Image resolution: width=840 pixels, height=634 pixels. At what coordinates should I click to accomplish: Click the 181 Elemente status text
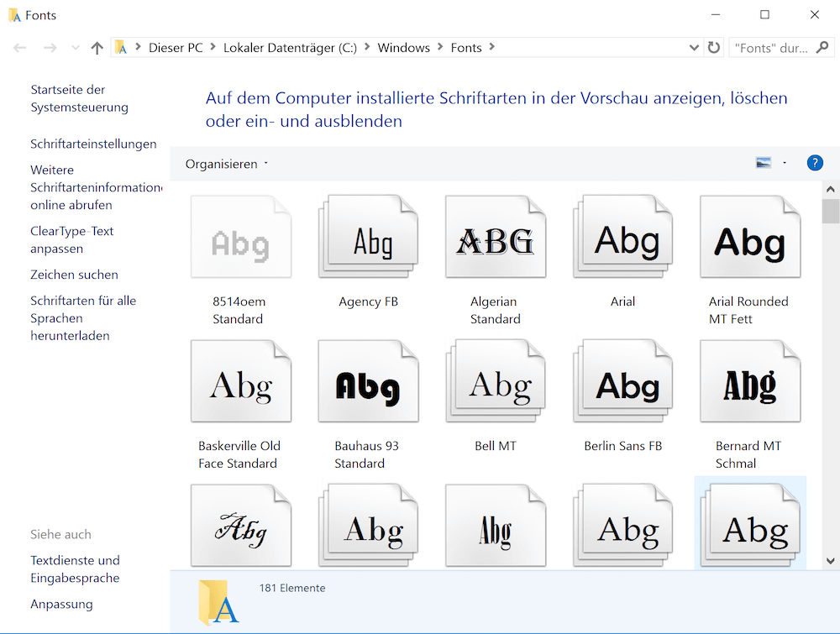(x=292, y=588)
